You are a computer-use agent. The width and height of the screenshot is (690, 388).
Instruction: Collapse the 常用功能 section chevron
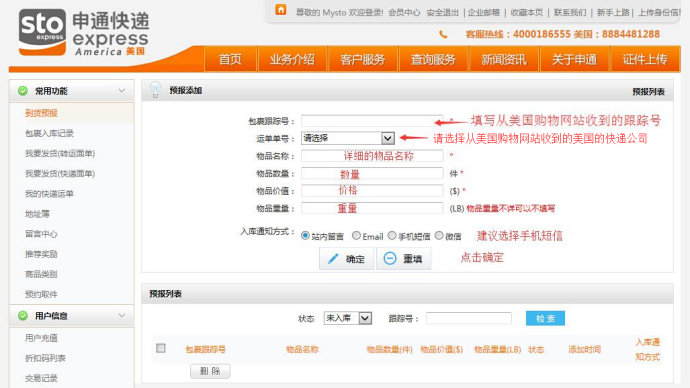click(x=122, y=91)
